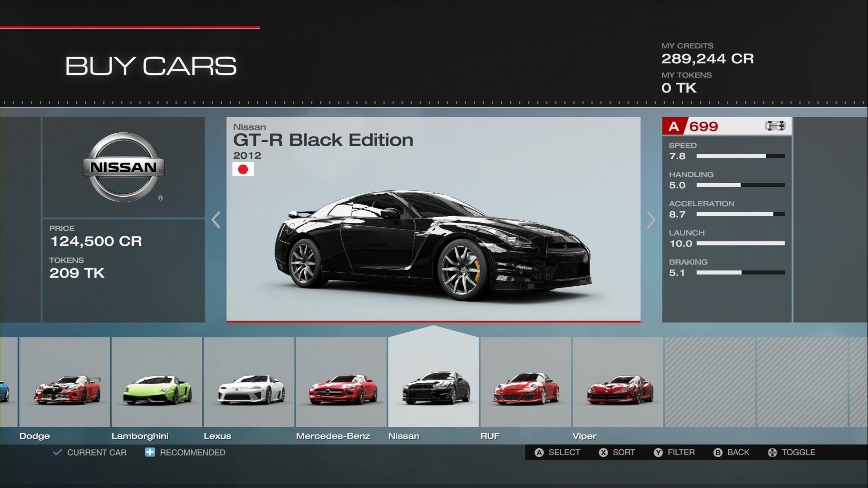The height and width of the screenshot is (488, 868).
Task: Click the Launch stat bar
Action: point(741,244)
